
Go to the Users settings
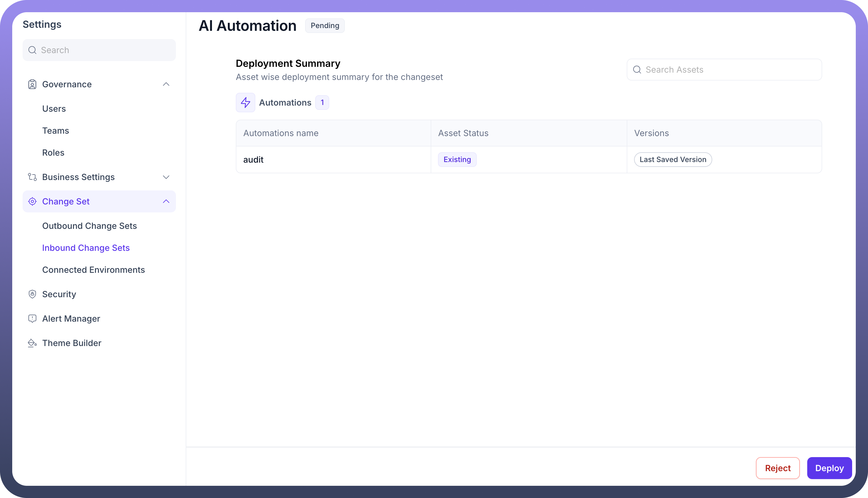pyautogui.click(x=54, y=109)
